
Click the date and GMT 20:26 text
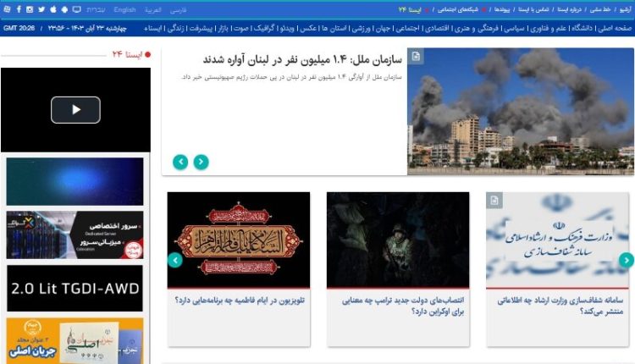[65, 28]
